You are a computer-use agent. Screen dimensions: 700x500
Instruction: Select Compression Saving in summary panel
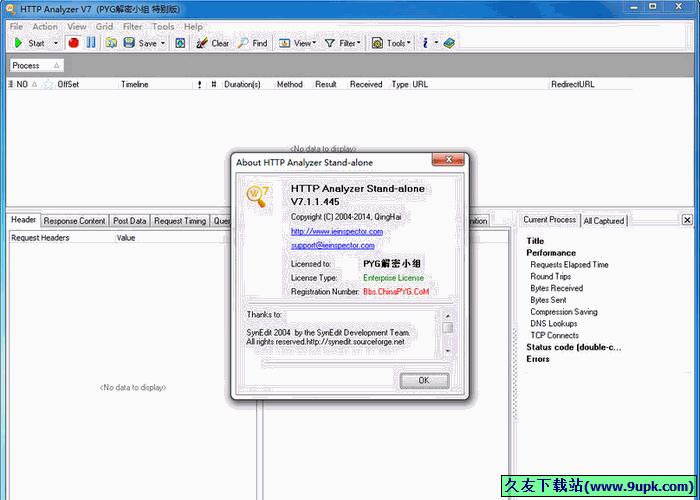564,312
